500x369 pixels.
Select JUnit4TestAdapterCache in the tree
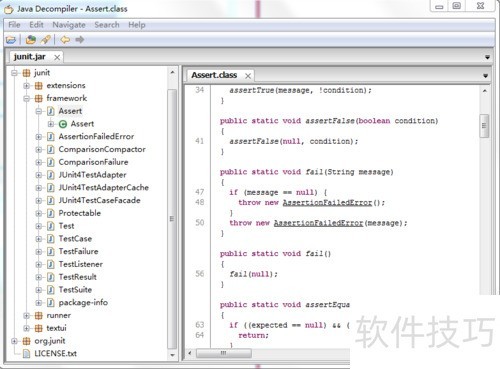pos(104,188)
